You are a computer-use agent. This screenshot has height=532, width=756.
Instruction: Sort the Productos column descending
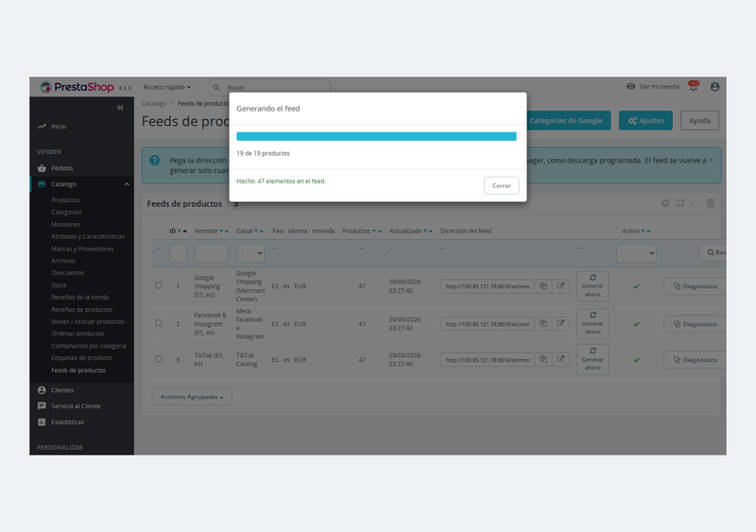click(x=374, y=231)
